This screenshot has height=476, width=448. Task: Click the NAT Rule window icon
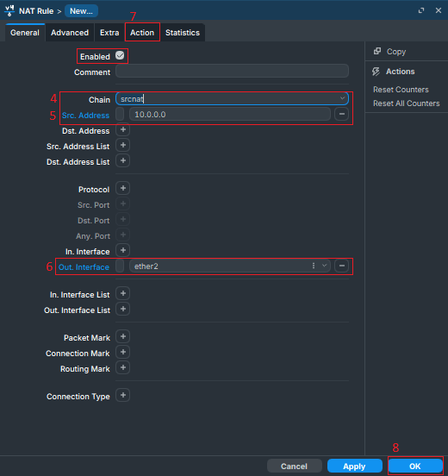[9, 10]
